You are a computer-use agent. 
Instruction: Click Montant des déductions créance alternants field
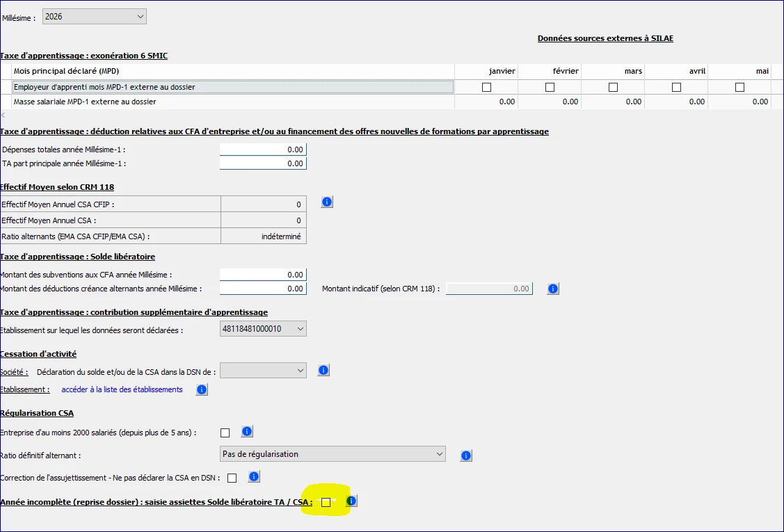point(263,289)
